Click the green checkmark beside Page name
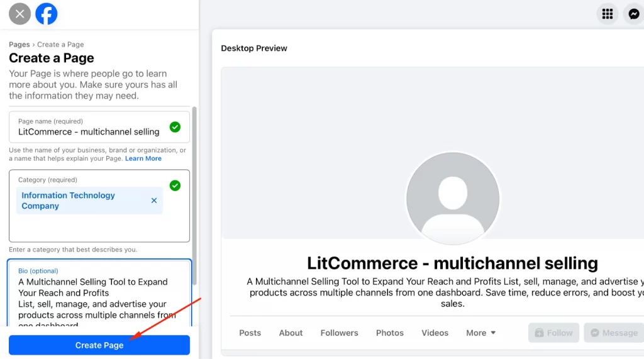The width and height of the screenshot is (644, 359). point(175,127)
